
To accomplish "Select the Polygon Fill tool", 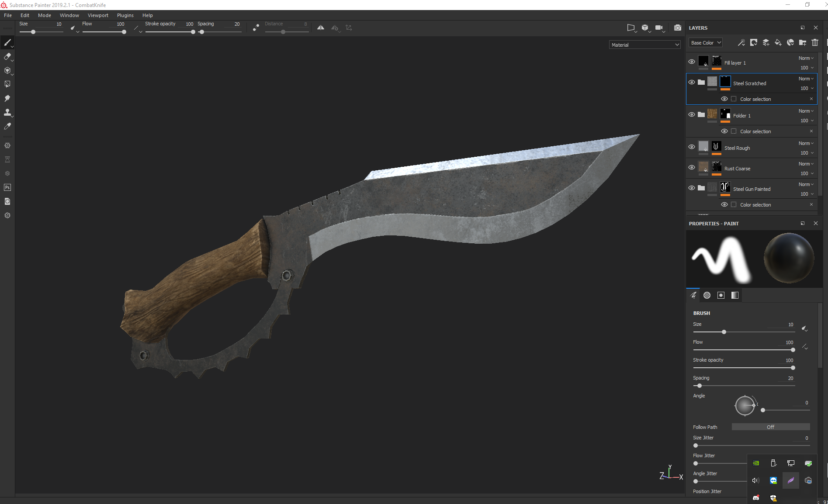I will click(x=7, y=84).
